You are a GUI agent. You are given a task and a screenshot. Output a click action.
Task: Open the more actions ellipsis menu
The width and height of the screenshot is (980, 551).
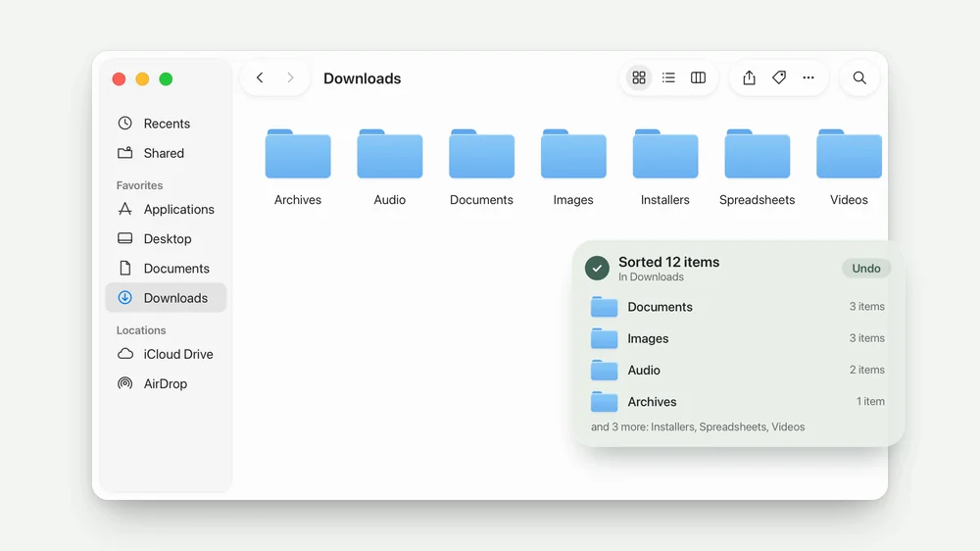click(808, 77)
